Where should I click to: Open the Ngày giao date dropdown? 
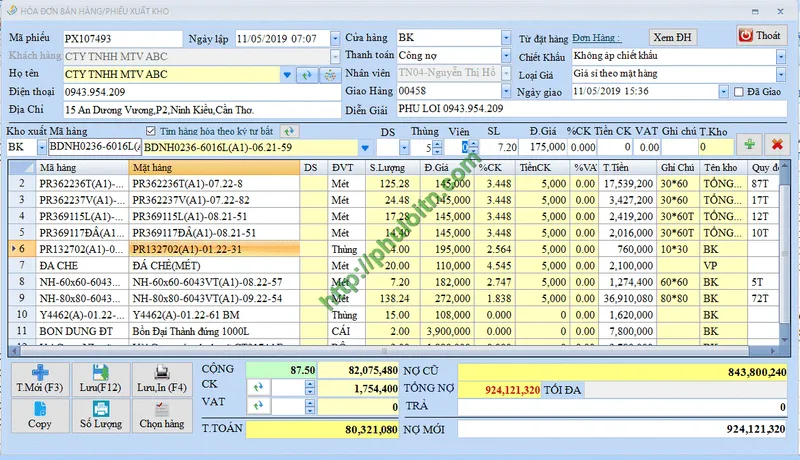pos(723,92)
